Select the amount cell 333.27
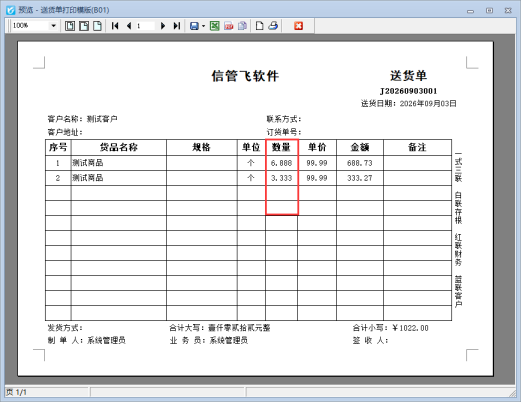This screenshot has width=522, height=403. [x=360, y=178]
